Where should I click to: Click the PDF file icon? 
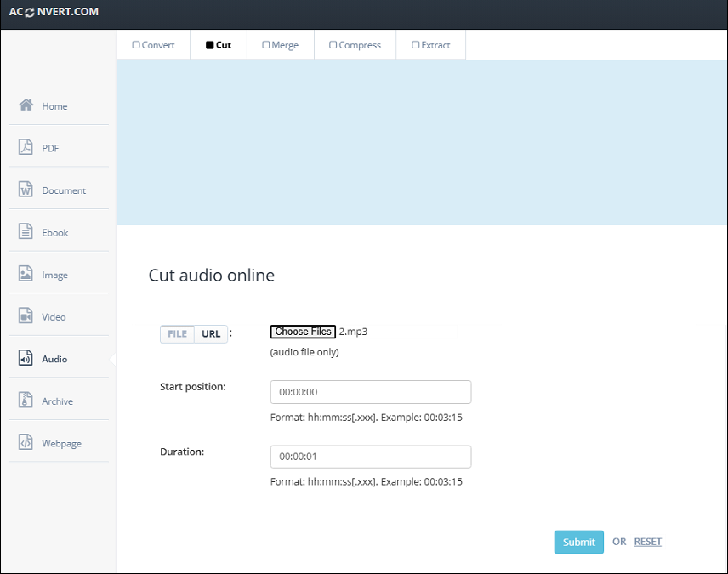click(26, 147)
